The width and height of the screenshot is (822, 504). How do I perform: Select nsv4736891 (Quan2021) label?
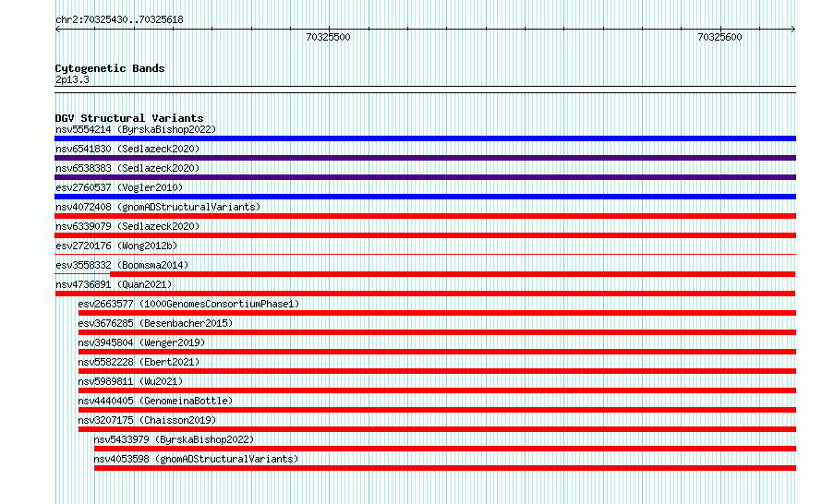tap(114, 284)
